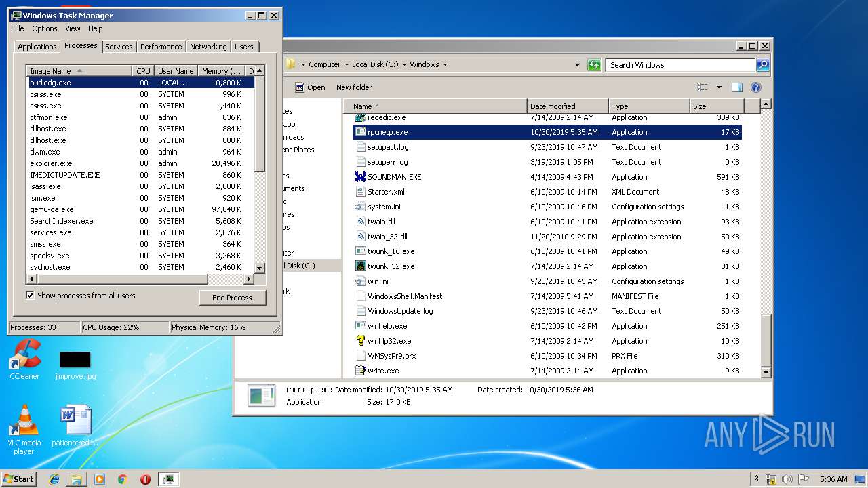Launch Opera from the taskbar
This screenshot has height=488, width=868.
tap(145, 479)
